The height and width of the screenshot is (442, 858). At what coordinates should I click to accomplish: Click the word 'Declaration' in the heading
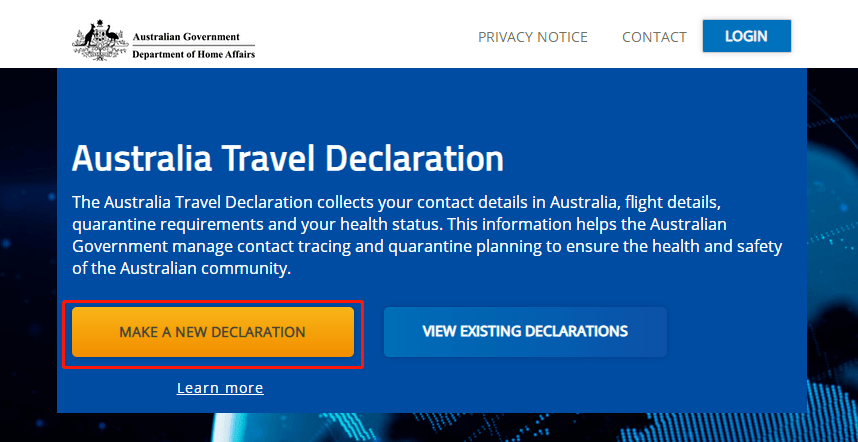[x=418, y=159]
